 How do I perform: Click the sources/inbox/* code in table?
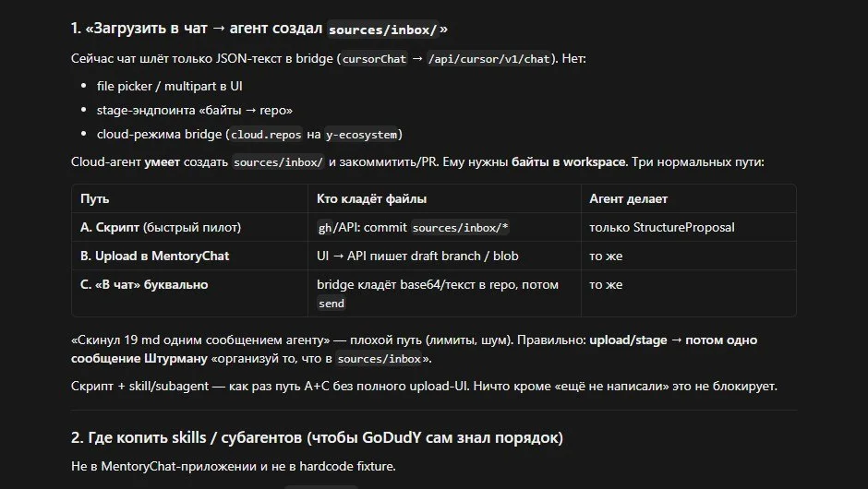coord(460,227)
